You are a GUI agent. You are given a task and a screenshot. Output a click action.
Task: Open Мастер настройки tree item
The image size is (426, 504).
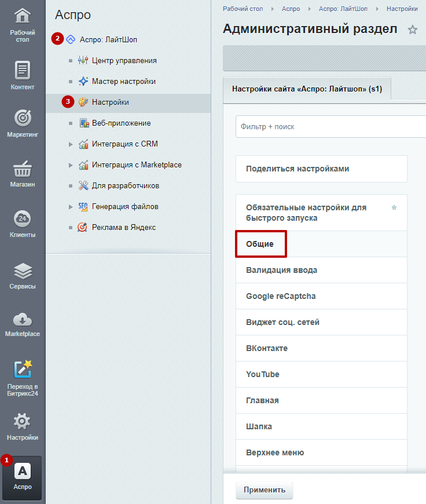[124, 81]
